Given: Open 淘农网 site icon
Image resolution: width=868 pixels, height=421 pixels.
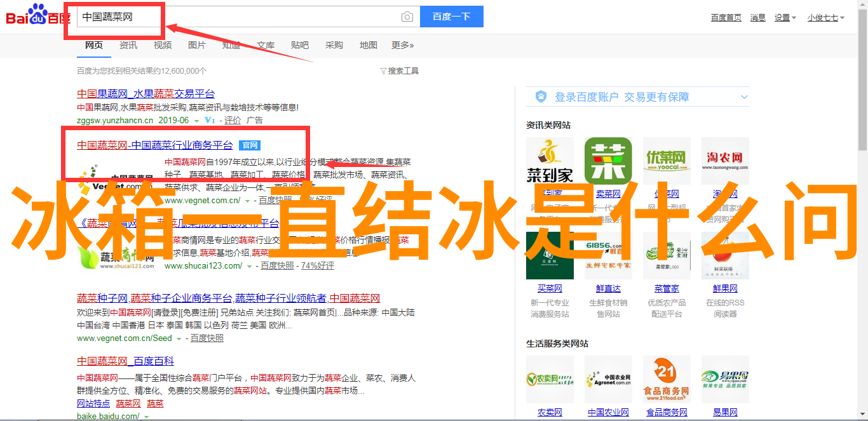Looking at the screenshot, I should [x=725, y=161].
